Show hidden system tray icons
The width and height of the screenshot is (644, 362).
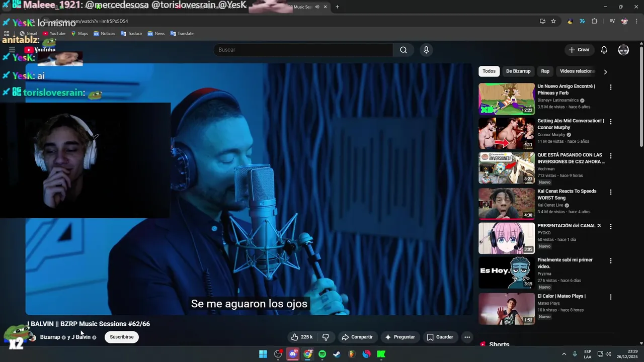click(x=564, y=354)
